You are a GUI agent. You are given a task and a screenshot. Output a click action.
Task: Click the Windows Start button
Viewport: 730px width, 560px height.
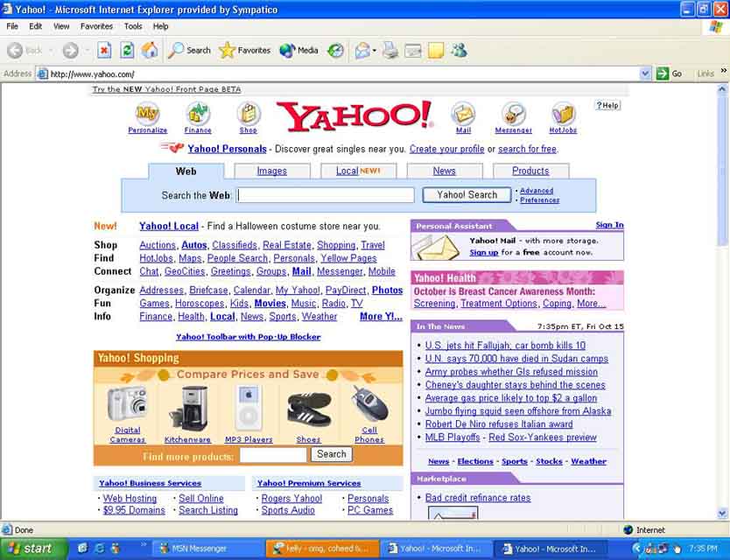click(33, 549)
